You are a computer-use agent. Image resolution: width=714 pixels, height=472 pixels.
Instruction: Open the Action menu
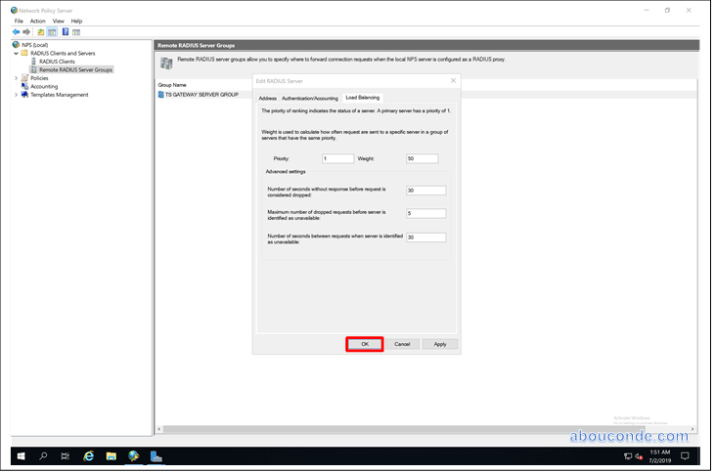[x=37, y=20]
